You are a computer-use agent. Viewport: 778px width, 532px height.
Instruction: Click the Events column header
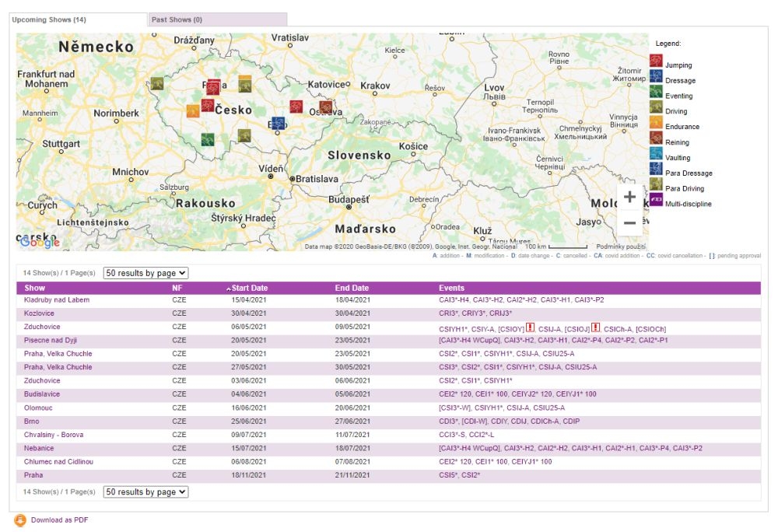point(451,288)
